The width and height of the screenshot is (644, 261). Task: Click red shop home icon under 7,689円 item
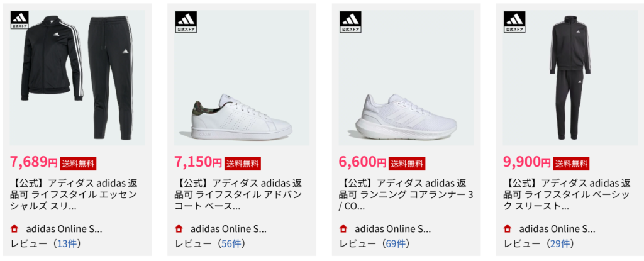tap(14, 228)
